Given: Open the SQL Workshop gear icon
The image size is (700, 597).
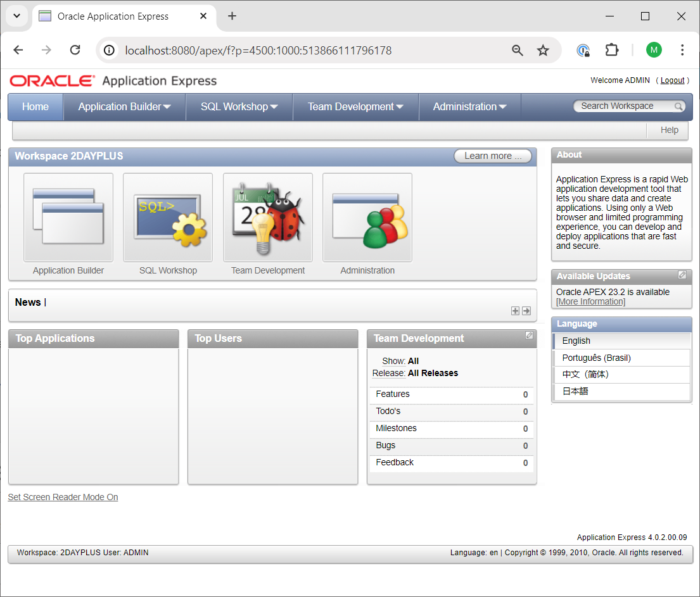Looking at the screenshot, I should click(168, 217).
